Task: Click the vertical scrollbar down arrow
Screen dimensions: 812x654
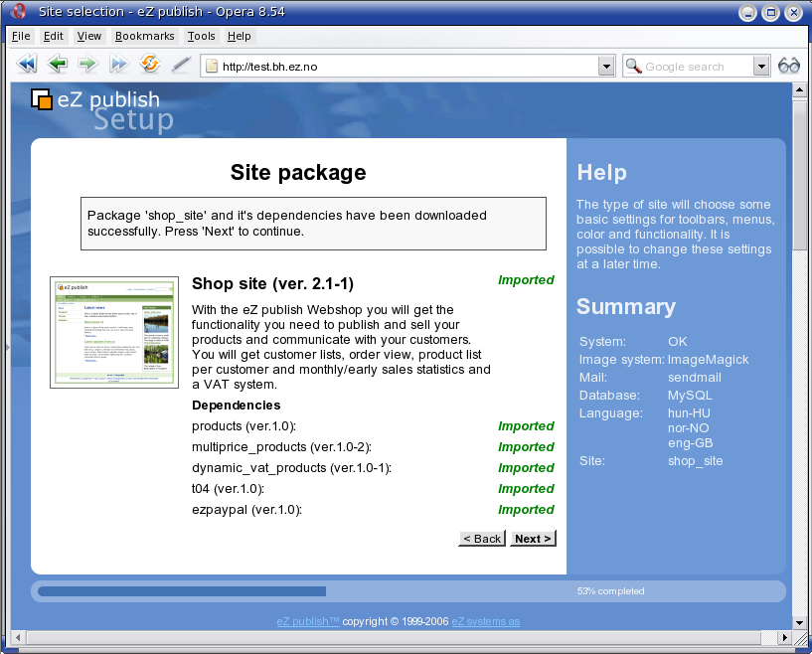Action: pos(799,622)
